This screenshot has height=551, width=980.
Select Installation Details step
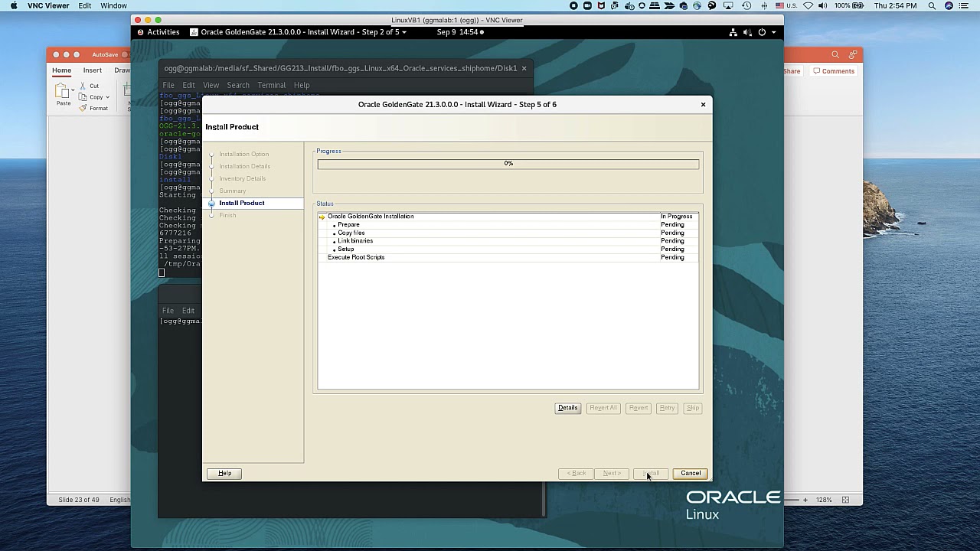pos(244,166)
